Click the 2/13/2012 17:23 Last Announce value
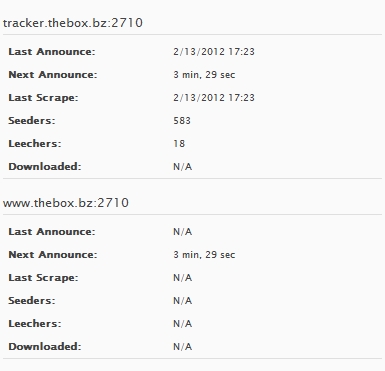This screenshot has height=371, width=385. pyautogui.click(x=214, y=52)
